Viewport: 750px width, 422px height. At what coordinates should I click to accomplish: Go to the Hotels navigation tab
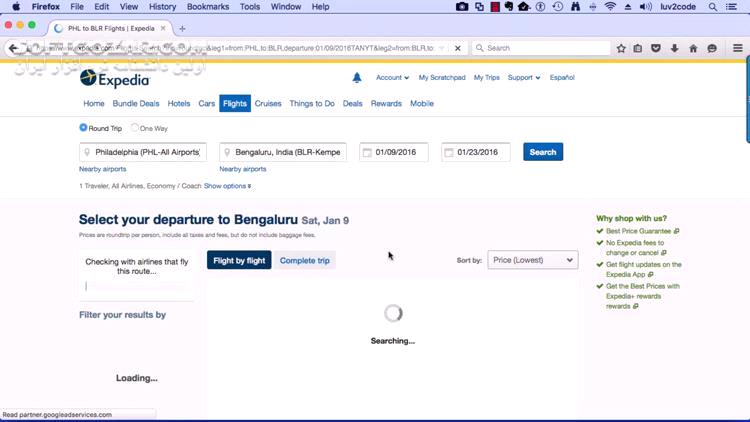pos(179,103)
